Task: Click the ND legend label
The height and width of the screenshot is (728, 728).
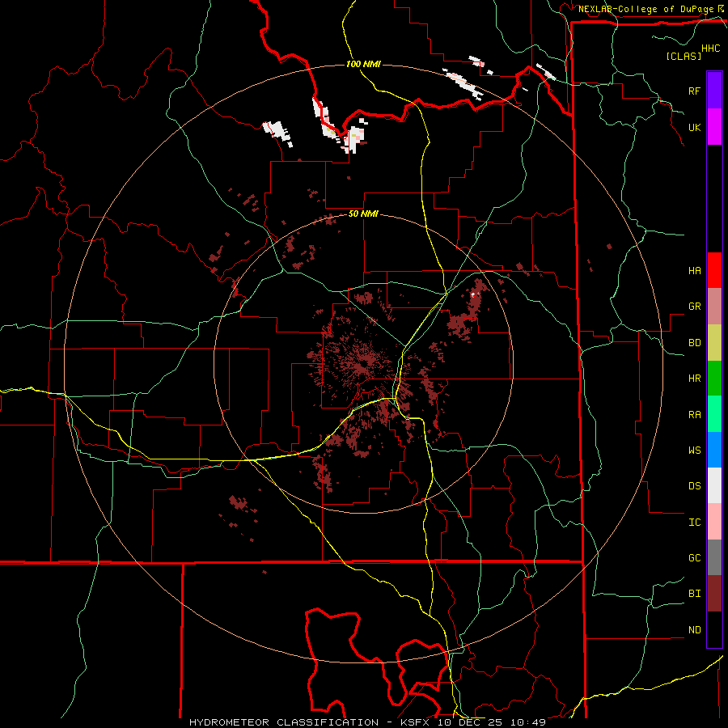Action: pos(694,630)
